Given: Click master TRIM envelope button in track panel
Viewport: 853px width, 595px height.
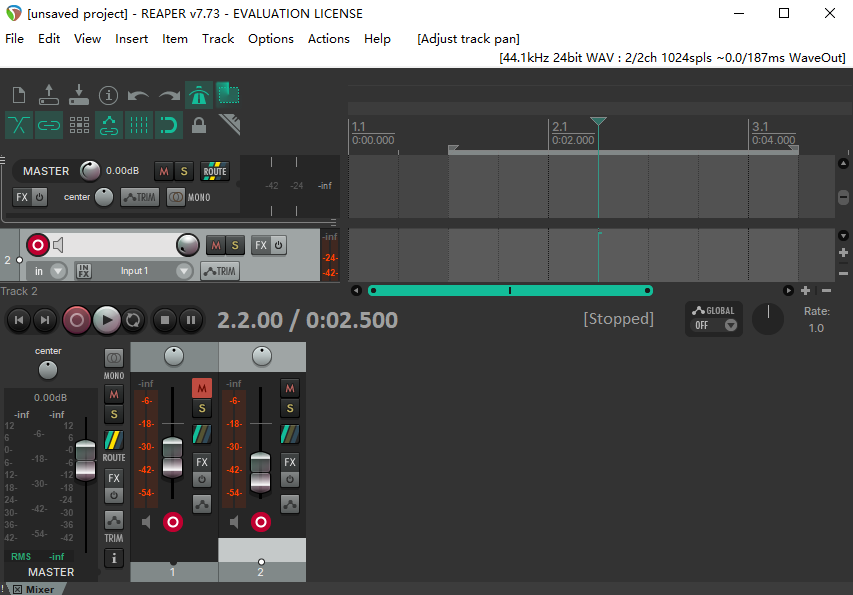Looking at the screenshot, I should coord(140,197).
